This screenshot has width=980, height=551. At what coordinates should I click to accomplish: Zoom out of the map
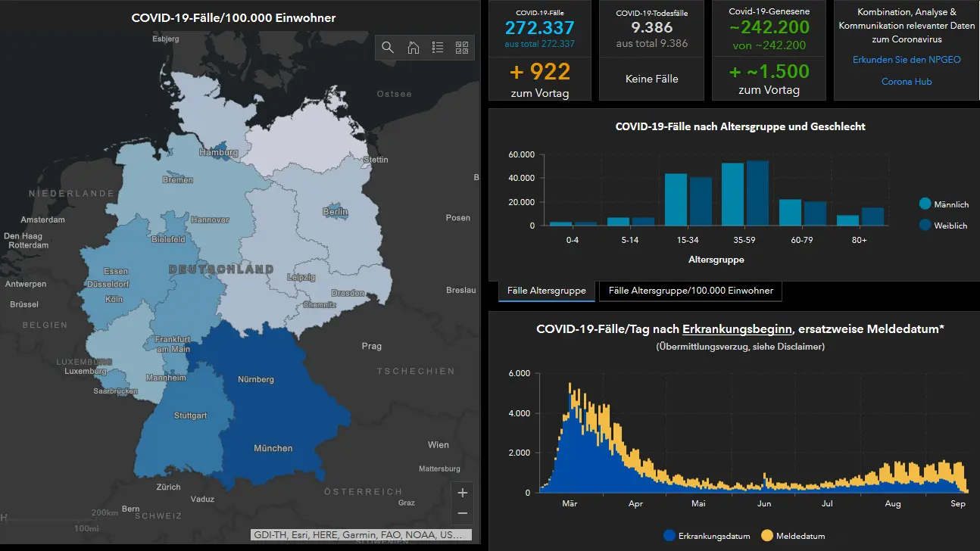point(463,513)
